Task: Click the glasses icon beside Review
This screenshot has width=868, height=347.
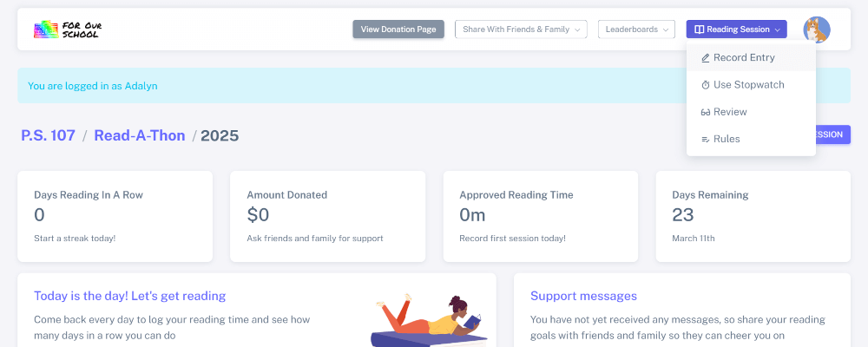Action: pos(706,112)
